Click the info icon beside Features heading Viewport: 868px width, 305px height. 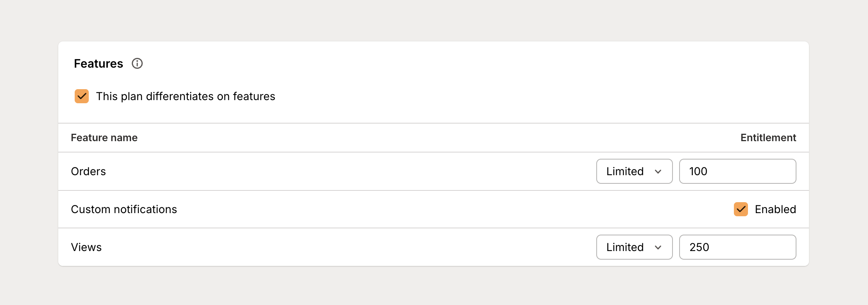138,63
